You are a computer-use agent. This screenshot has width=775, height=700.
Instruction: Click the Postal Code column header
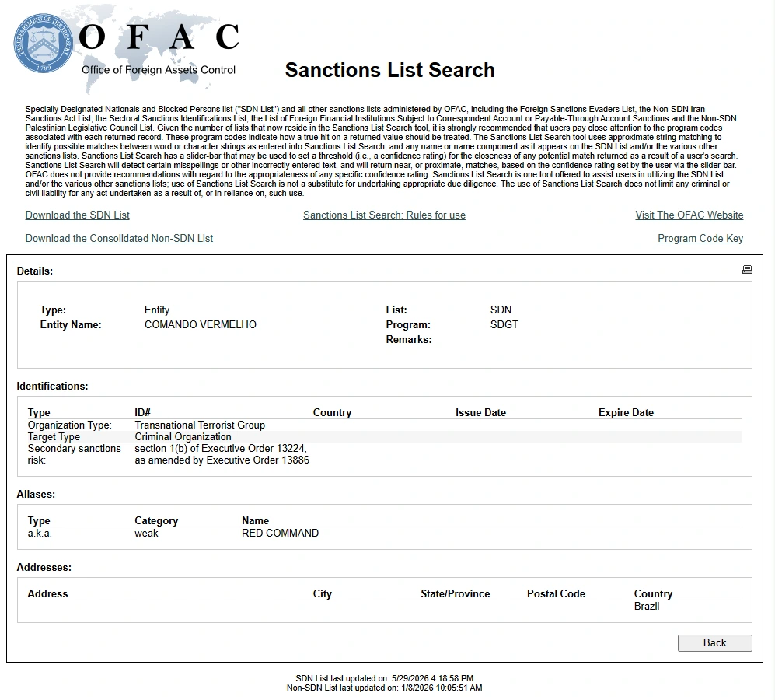[556, 593]
